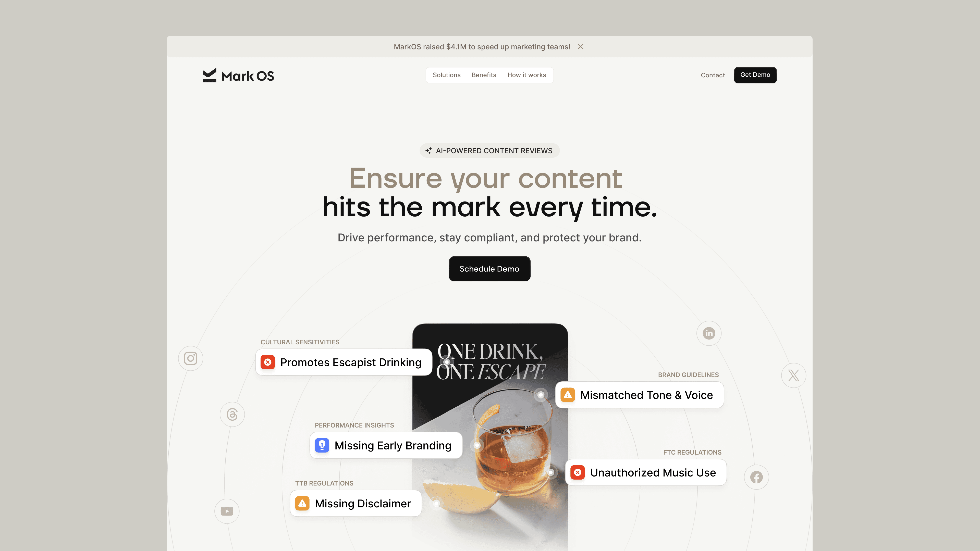This screenshot has width=980, height=551.
Task: Click the Instagram icon circle
Action: point(191,358)
